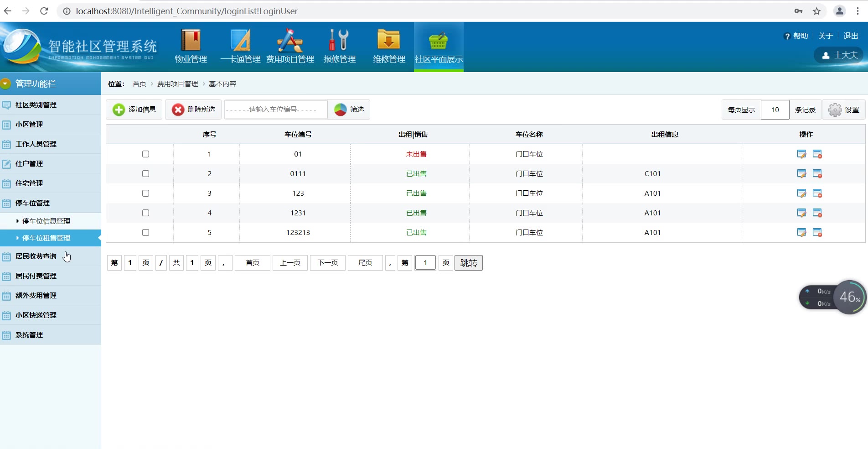Check the checkbox for row 01
Viewport: 868px width, 449px height.
[145, 154]
